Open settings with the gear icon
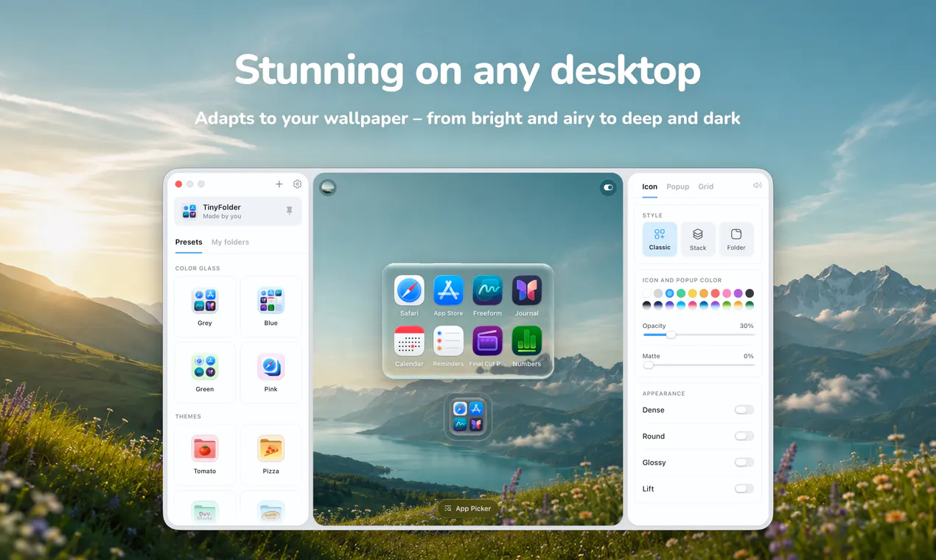 (x=297, y=184)
